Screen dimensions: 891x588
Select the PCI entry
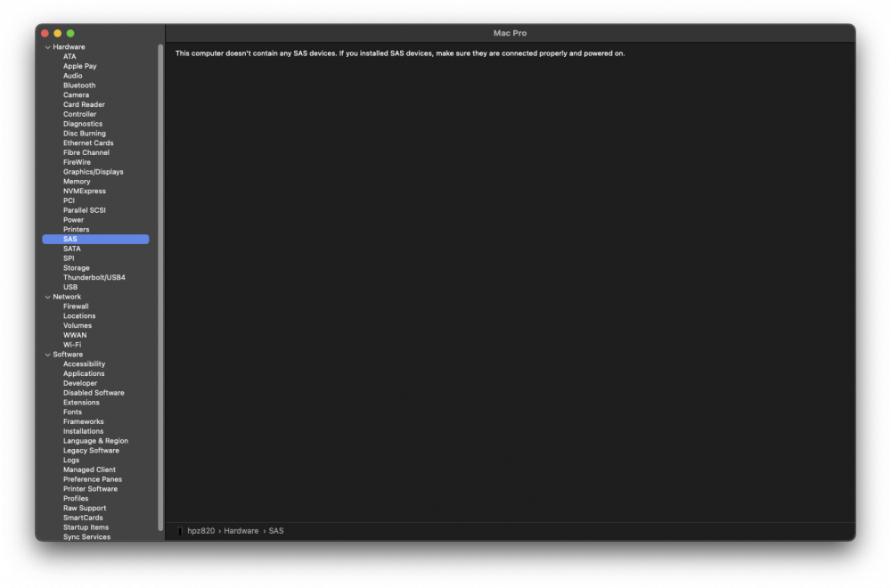pos(69,200)
